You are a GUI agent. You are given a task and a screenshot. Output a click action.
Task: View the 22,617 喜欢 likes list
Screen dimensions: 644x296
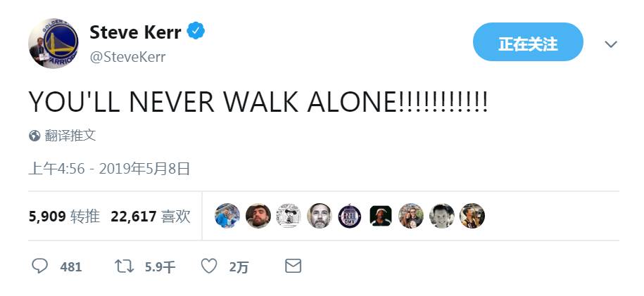click(x=151, y=217)
